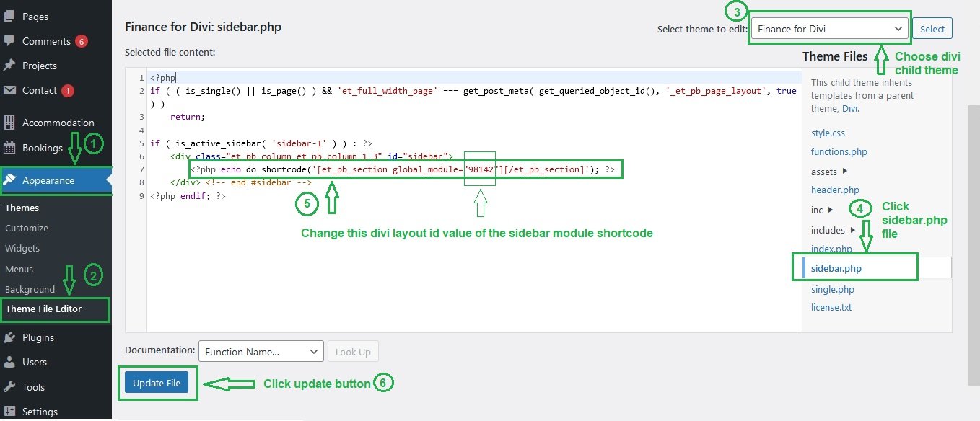Click the Comments speech bubble icon
This screenshot has width=980, height=421.
(x=9, y=41)
